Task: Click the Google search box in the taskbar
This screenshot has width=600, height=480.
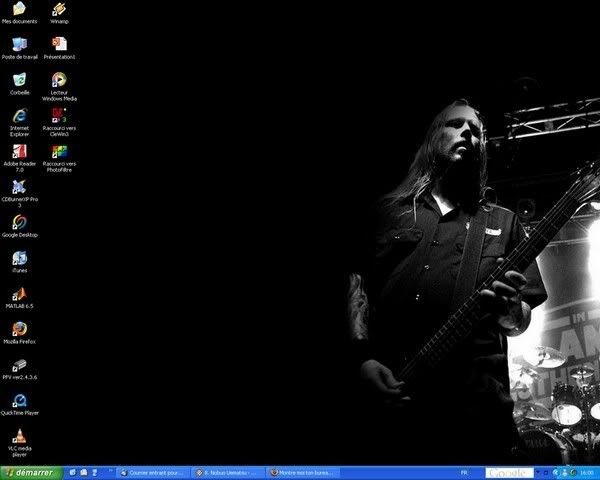Action: (510, 472)
